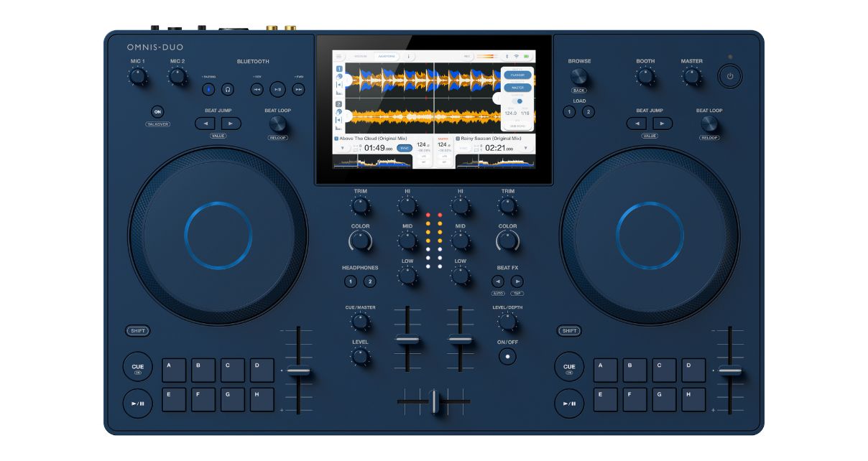Switch to the WAVEFORM tab on touchscreen
Image resolution: width=868 pixels, height=461 pixels.
coord(388,56)
